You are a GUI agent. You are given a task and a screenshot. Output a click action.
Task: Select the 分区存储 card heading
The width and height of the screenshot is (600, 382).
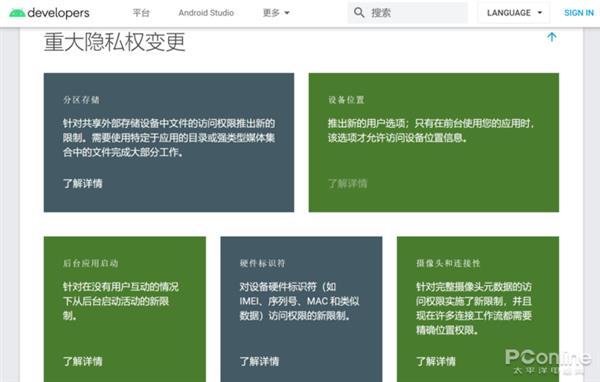coord(81,100)
